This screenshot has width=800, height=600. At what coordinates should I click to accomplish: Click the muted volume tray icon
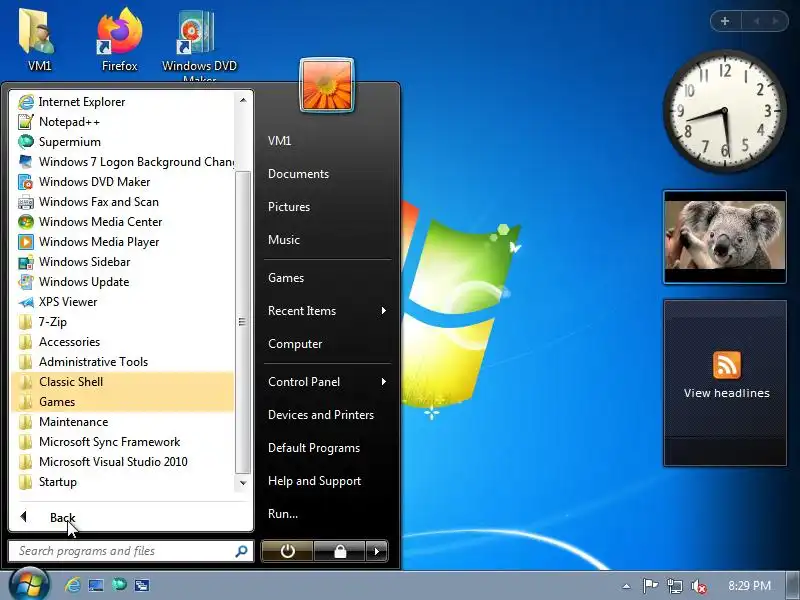(x=698, y=586)
